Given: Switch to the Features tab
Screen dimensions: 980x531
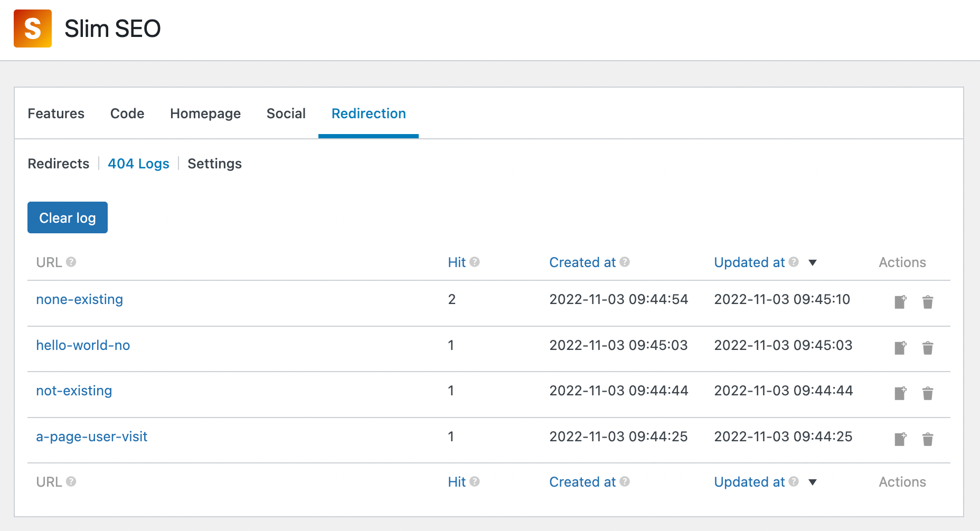Looking at the screenshot, I should (x=56, y=113).
